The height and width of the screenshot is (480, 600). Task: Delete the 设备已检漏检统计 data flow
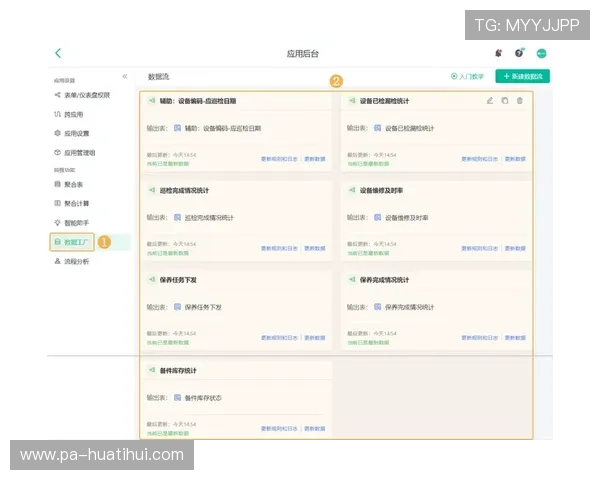520,101
